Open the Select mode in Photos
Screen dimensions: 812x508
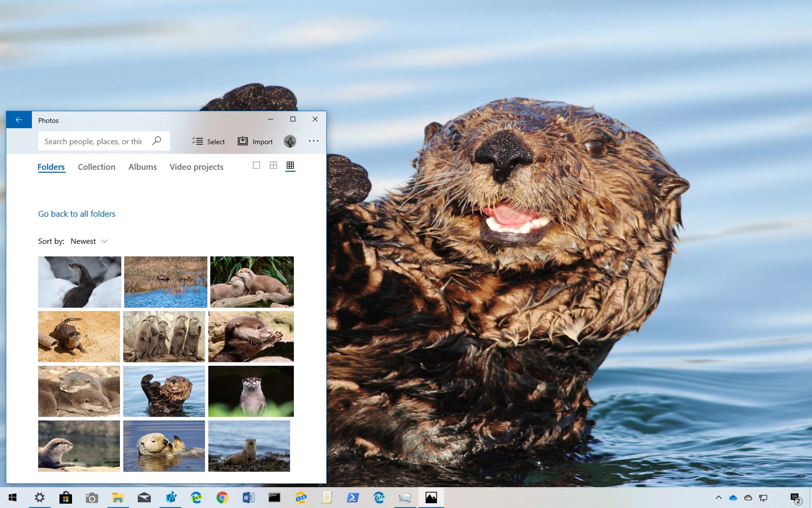(209, 141)
